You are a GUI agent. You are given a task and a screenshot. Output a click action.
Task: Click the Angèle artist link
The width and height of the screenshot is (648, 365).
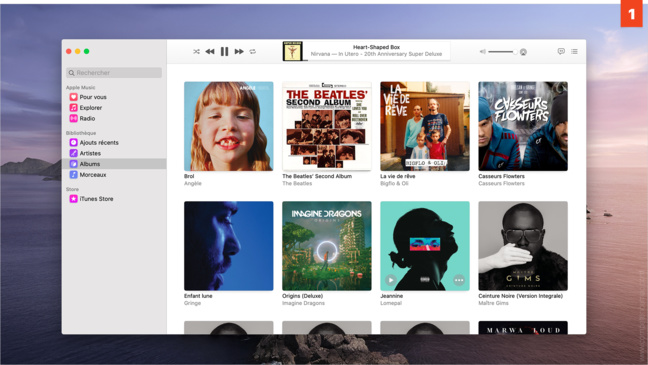tap(193, 184)
